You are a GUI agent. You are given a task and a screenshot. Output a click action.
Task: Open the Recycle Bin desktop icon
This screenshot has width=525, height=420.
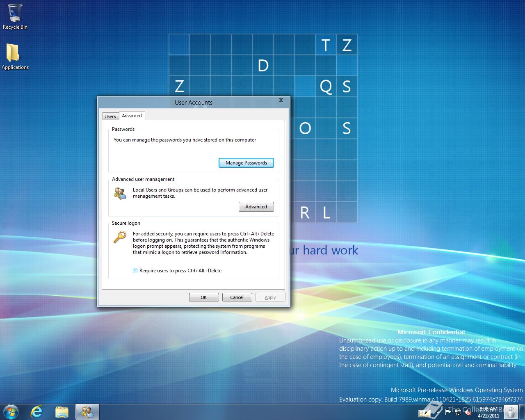(x=15, y=17)
